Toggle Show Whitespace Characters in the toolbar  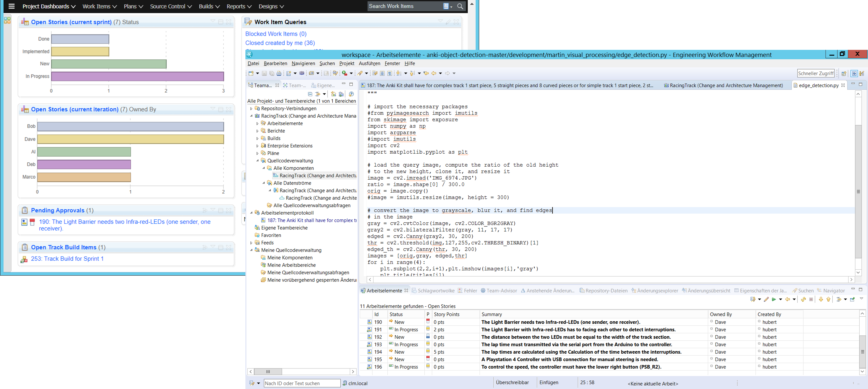pyautogui.click(x=390, y=73)
